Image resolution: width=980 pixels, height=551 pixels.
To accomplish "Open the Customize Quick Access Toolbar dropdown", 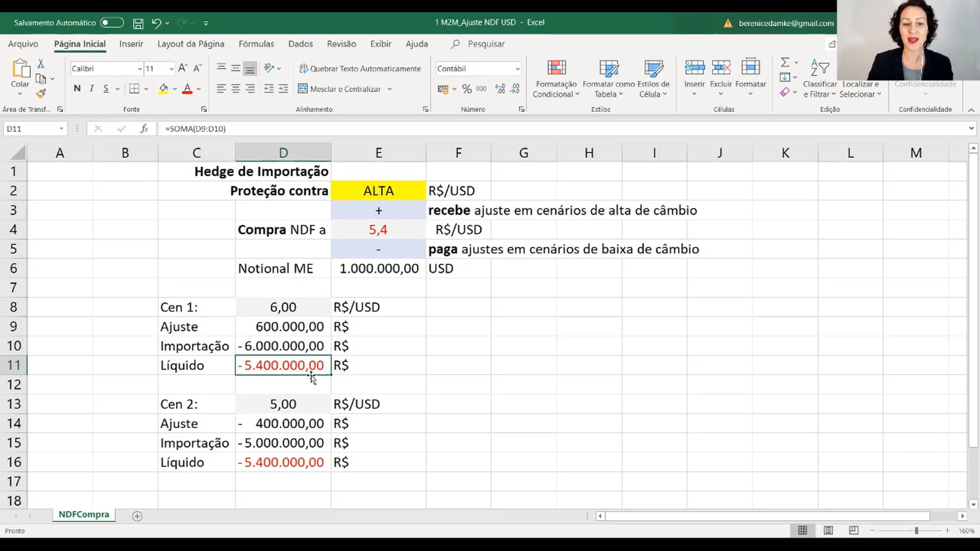I will point(206,23).
